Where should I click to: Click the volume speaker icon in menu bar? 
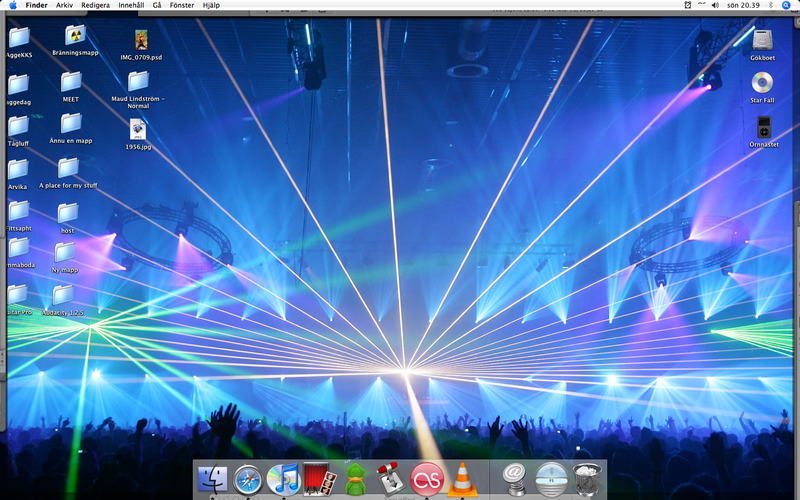pyautogui.click(x=715, y=5)
